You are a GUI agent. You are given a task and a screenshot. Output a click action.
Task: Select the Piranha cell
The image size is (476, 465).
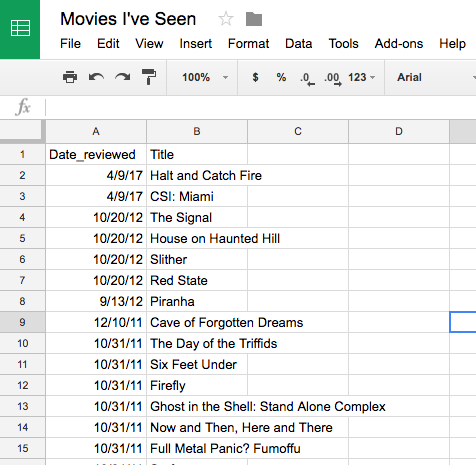(197, 301)
